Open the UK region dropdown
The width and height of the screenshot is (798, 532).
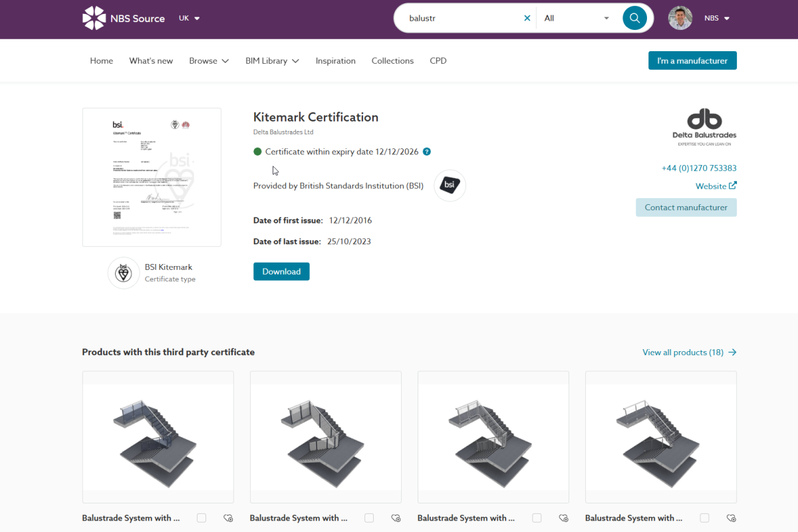click(190, 18)
